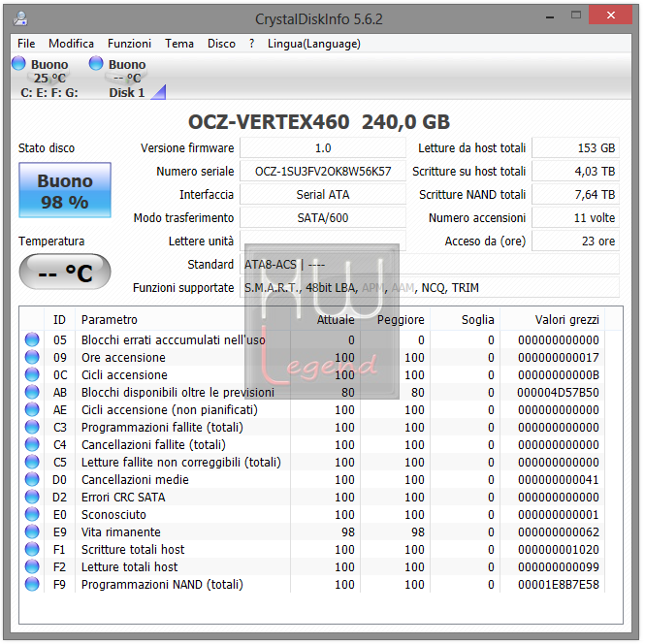Click the 23 ore power-on hours value
This screenshot has height=644, width=645.
point(575,241)
